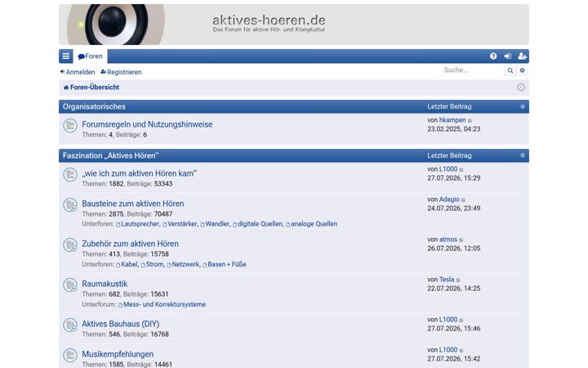
Task: Click the login icon in navbar
Action: pyautogui.click(x=507, y=56)
